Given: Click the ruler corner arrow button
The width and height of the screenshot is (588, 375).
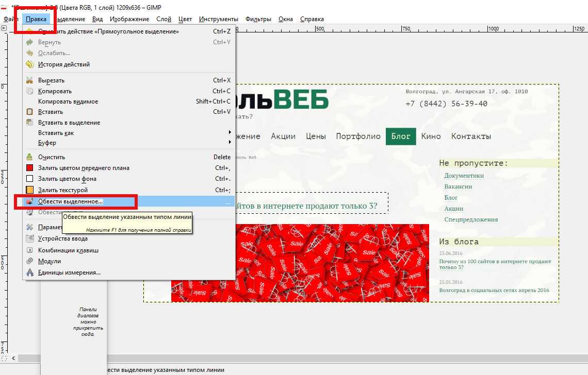Looking at the screenshot, I should click(5, 29).
